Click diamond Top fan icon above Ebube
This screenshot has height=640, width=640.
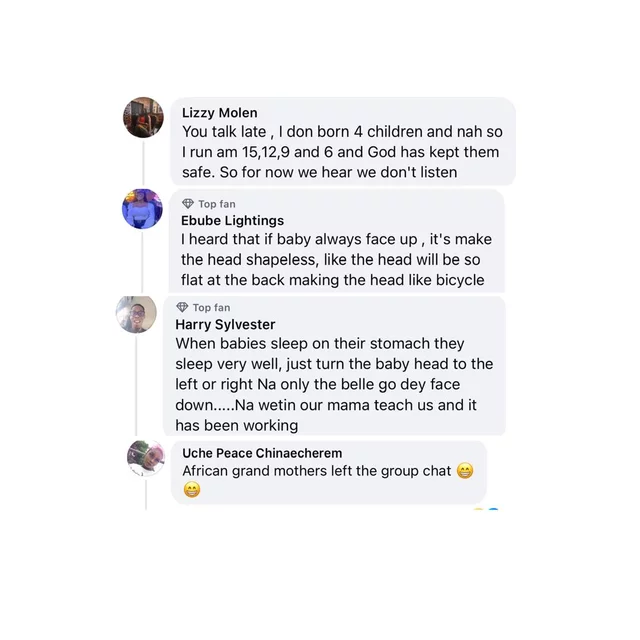tap(188, 203)
